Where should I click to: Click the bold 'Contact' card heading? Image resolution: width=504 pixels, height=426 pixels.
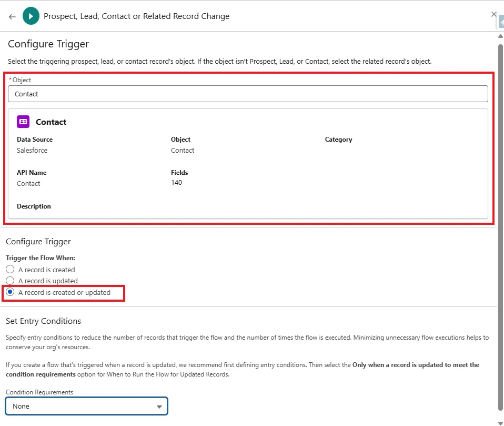(x=51, y=122)
